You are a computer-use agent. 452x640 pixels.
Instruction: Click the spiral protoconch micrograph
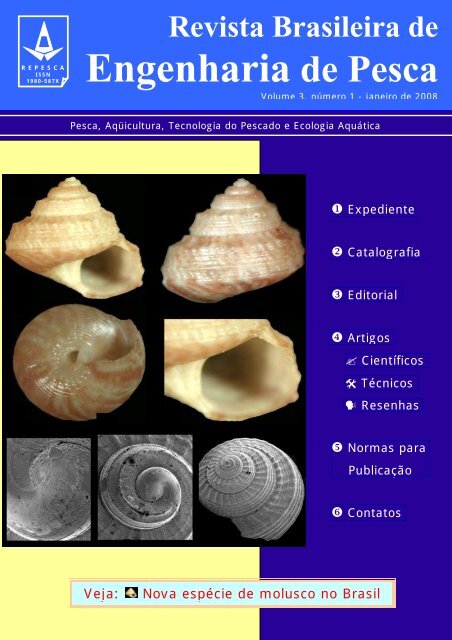(x=145, y=487)
